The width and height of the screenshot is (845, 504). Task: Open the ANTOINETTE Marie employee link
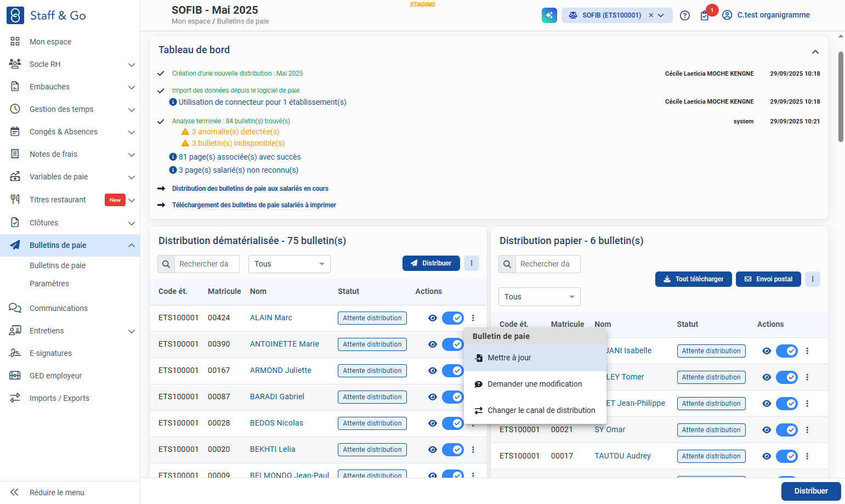click(285, 344)
